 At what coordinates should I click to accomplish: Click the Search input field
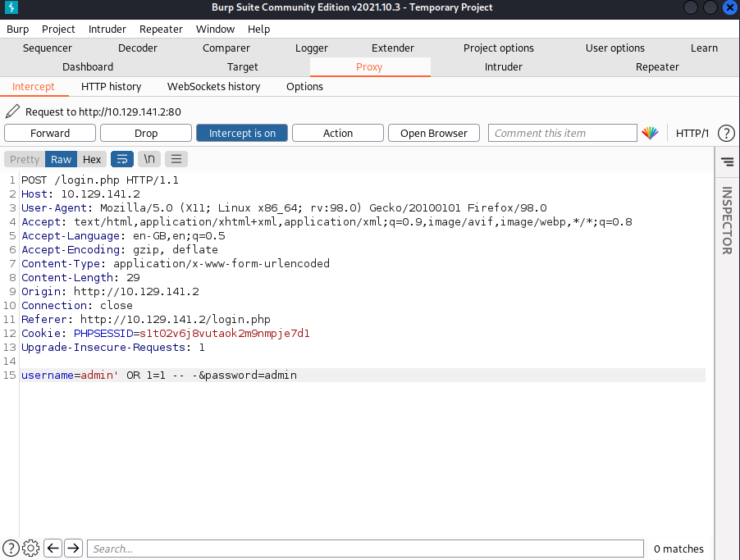(x=365, y=549)
